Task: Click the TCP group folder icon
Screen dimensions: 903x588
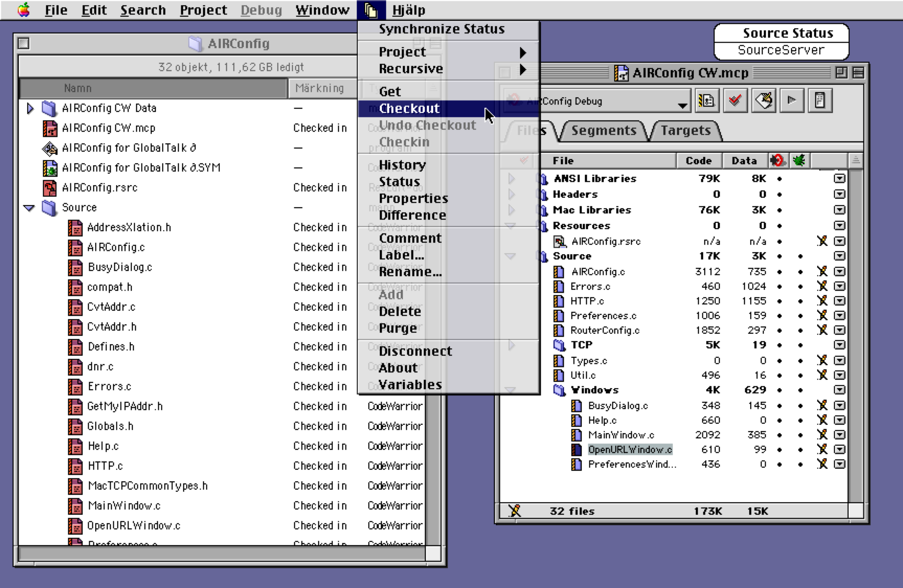Action: [x=559, y=345]
